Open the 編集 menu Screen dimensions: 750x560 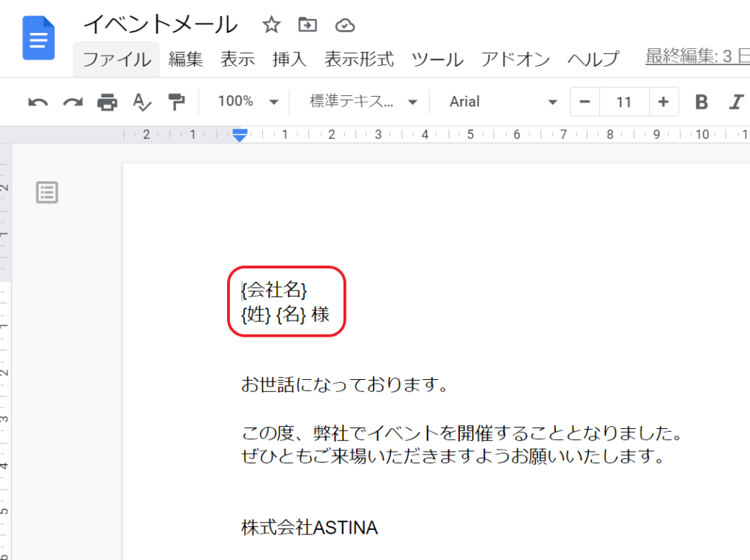click(x=185, y=59)
